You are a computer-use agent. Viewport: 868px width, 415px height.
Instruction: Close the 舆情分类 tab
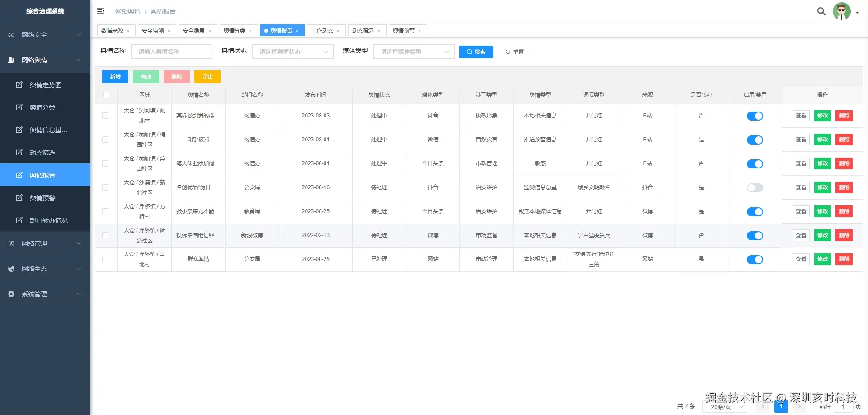click(250, 31)
